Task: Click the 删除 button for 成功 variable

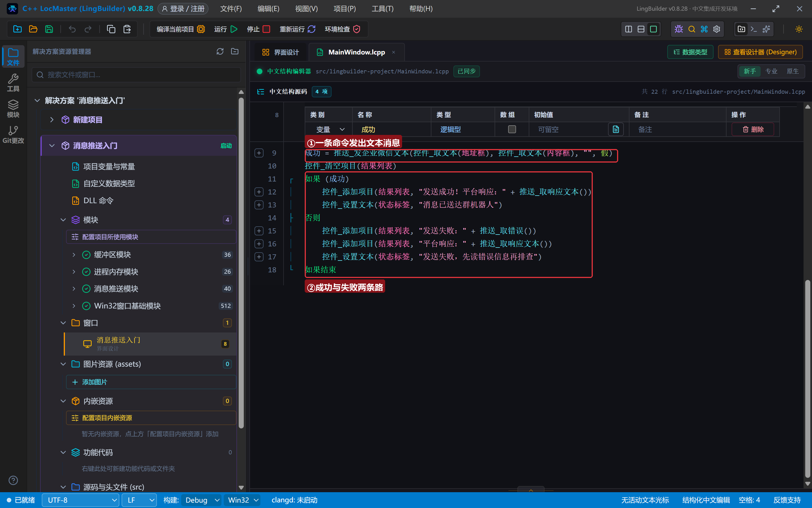Action: click(753, 129)
